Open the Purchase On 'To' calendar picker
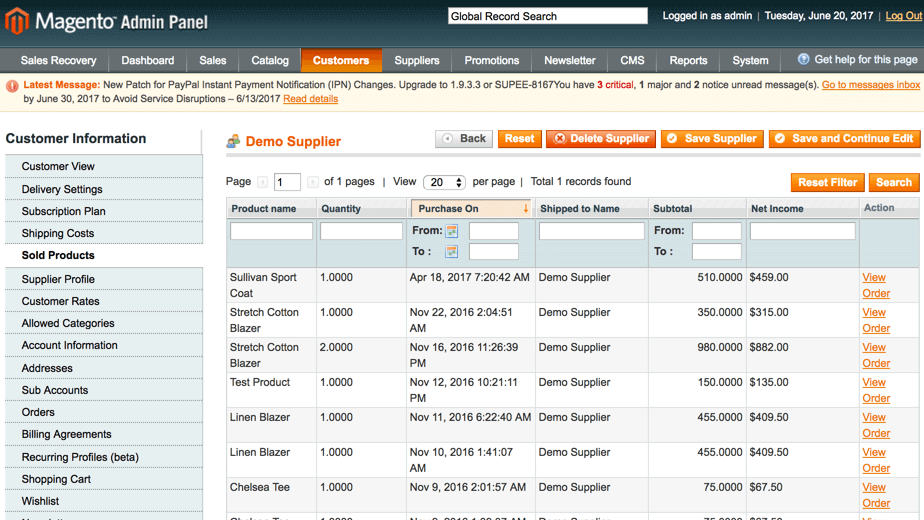 coord(452,252)
